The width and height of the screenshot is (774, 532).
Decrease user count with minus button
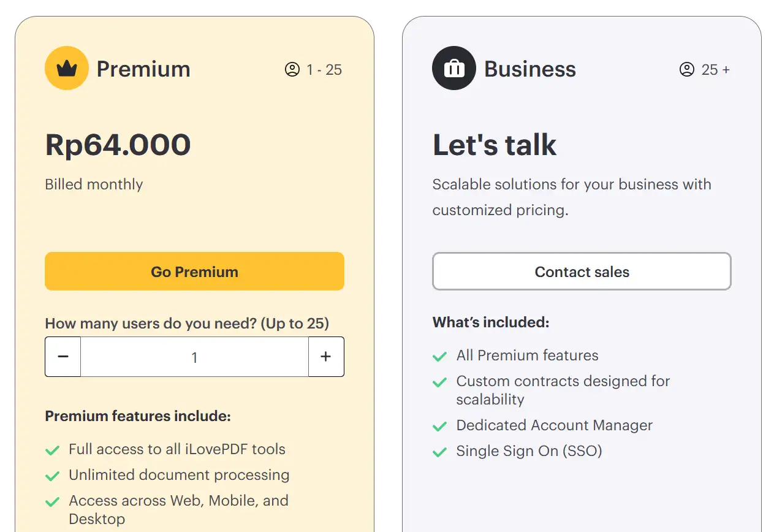point(63,357)
